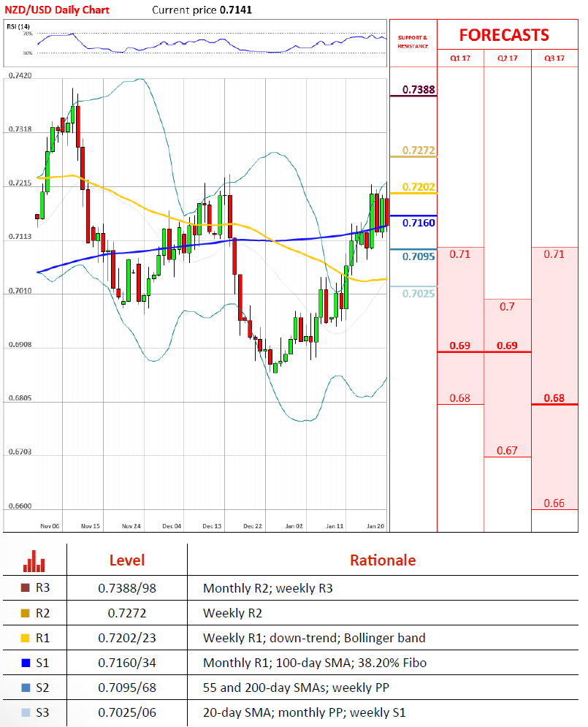
Task: Click the R2 gold color swatch
Action: click(x=26, y=613)
